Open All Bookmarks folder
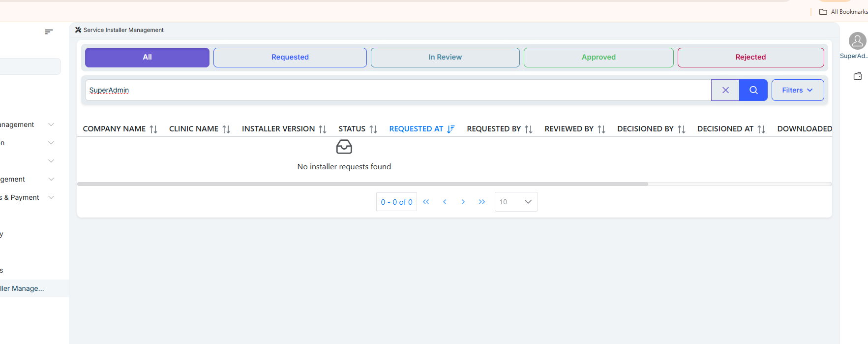This screenshot has height=344, width=868. (x=844, y=12)
